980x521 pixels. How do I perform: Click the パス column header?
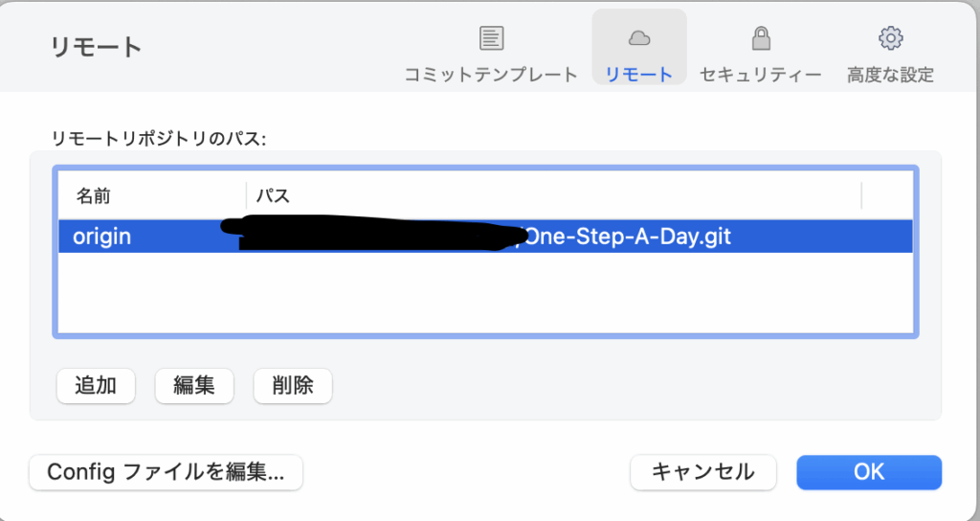pyautogui.click(x=274, y=195)
